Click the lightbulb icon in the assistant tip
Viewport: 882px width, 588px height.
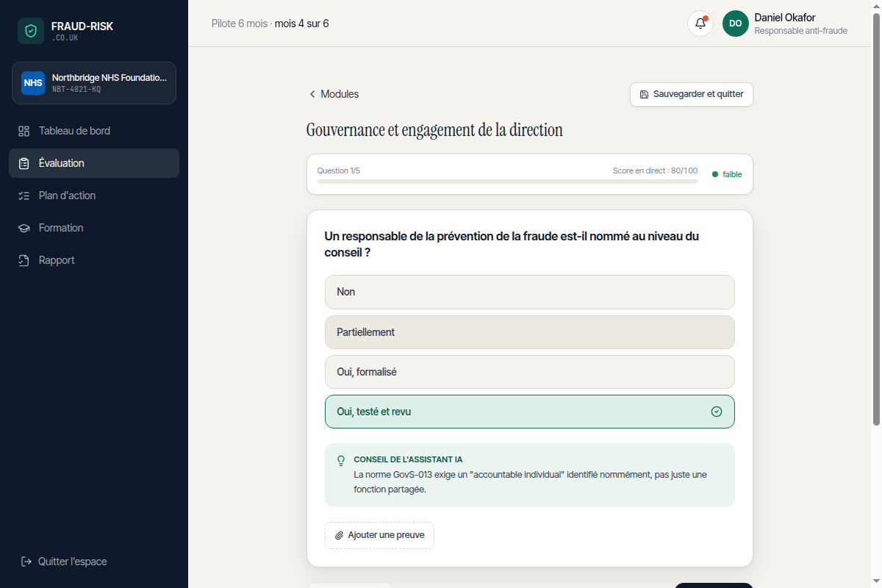(x=341, y=461)
